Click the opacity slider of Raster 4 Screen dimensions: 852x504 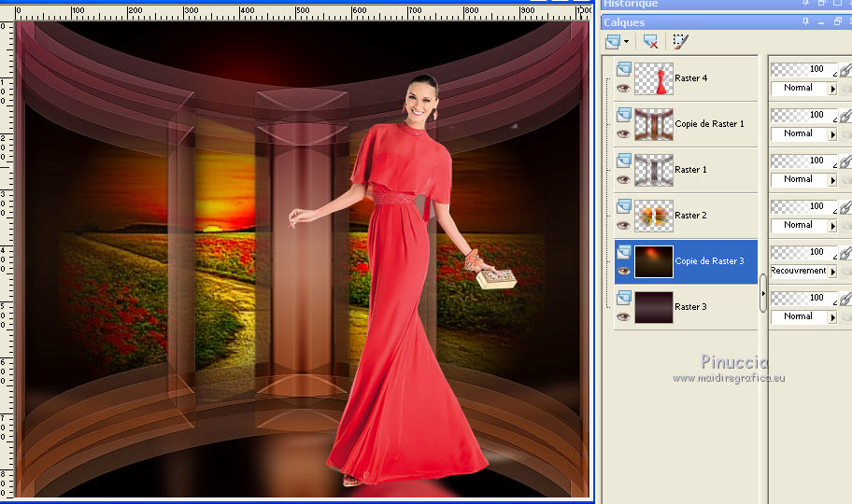pos(803,69)
